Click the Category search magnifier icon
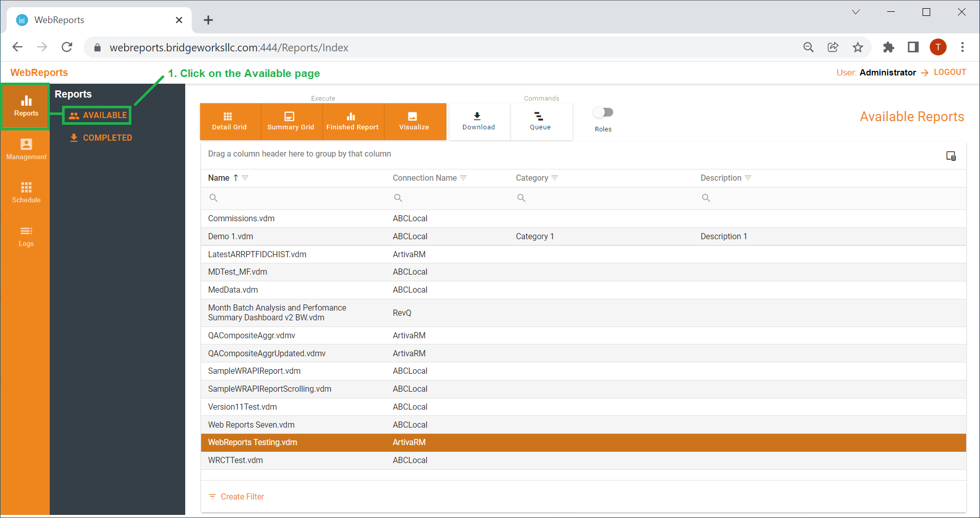The image size is (980, 518). (521, 198)
